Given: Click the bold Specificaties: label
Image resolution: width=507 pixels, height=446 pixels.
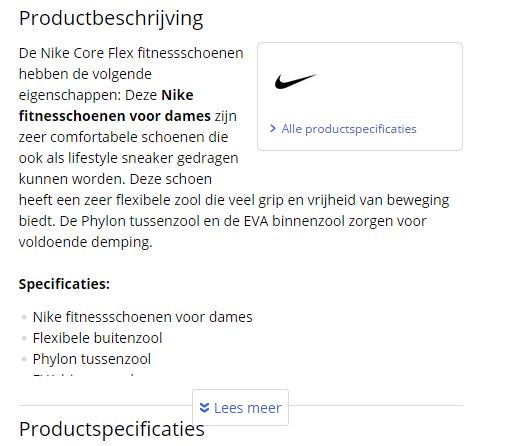Looking at the screenshot, I should (x=64, y=284).
